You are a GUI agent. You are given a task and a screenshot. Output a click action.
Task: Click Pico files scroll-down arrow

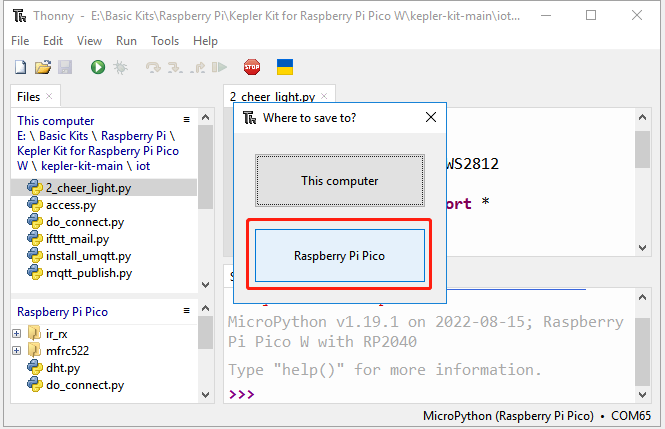click(x=206, y=395)
